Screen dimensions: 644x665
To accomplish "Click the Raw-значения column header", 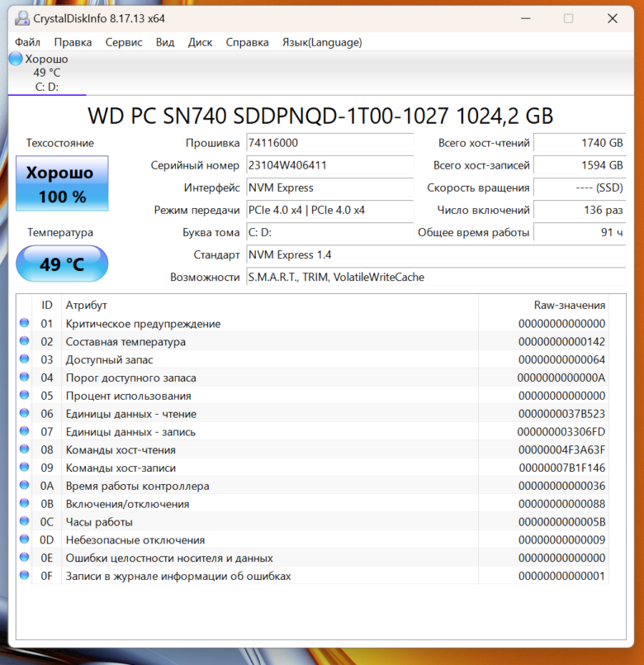I will click(x=544, y=305).
